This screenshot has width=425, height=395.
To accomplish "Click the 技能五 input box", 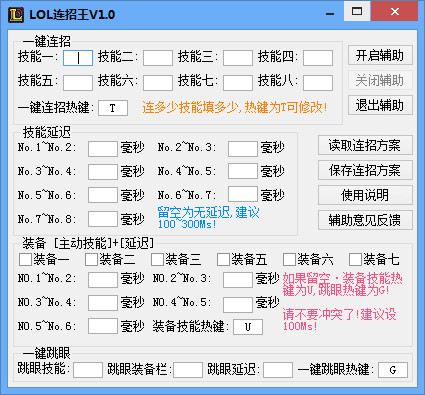I will coord(78,83).
